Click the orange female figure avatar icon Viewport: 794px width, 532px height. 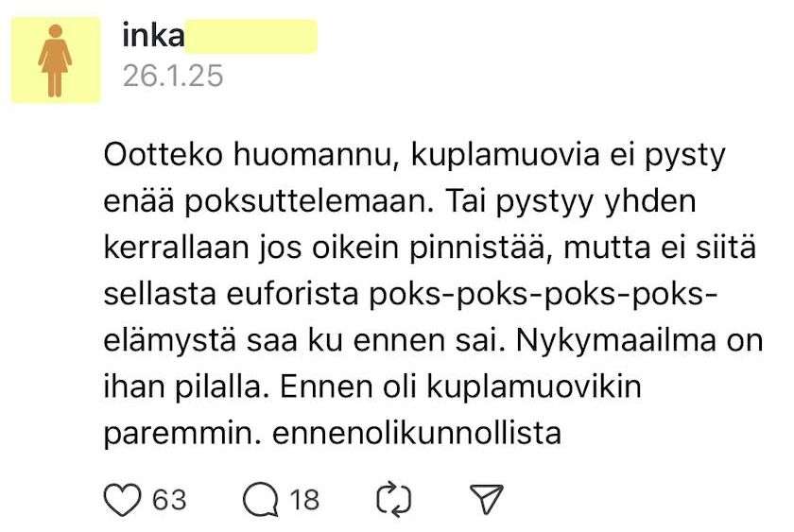click(x=55, y=60)
